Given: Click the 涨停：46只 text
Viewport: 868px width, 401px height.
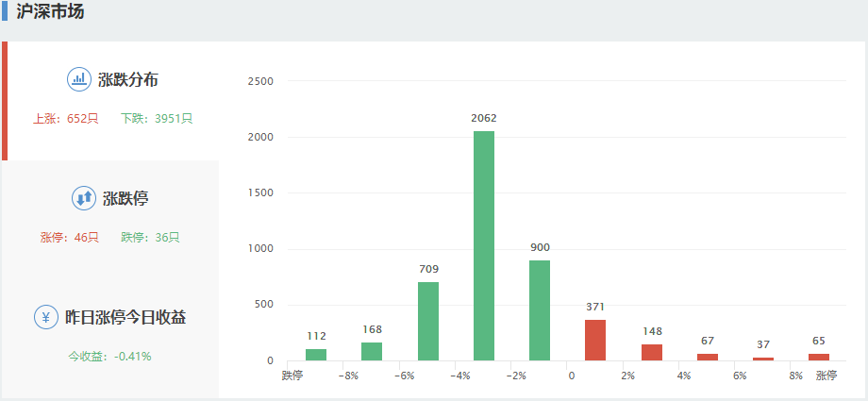Looking at the screenshot, I should coord(69,238).
